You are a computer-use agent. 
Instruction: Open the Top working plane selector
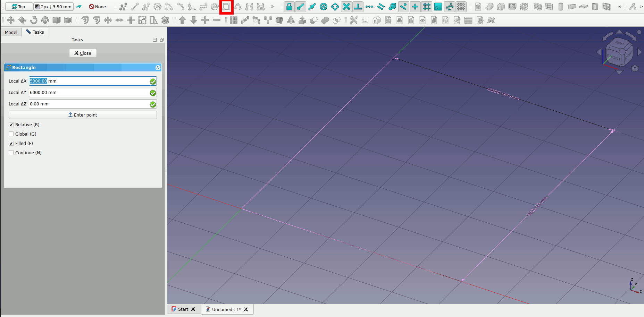point(19,7)
